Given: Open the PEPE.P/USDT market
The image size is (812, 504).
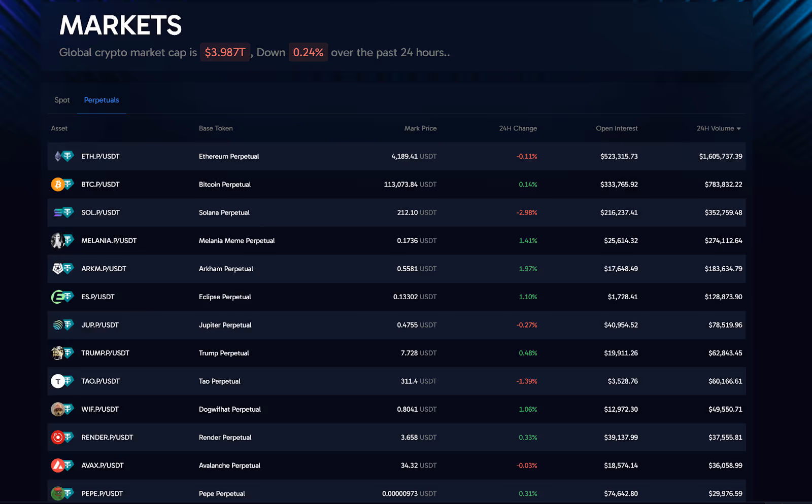Looking at the screenshot, I should click(102, 493).
